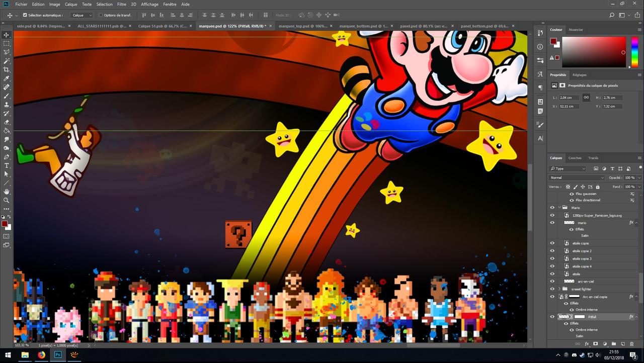Open the Character panel icon
Image resolution: width=644 pixels, height=363 pixels.
(540, 138)
